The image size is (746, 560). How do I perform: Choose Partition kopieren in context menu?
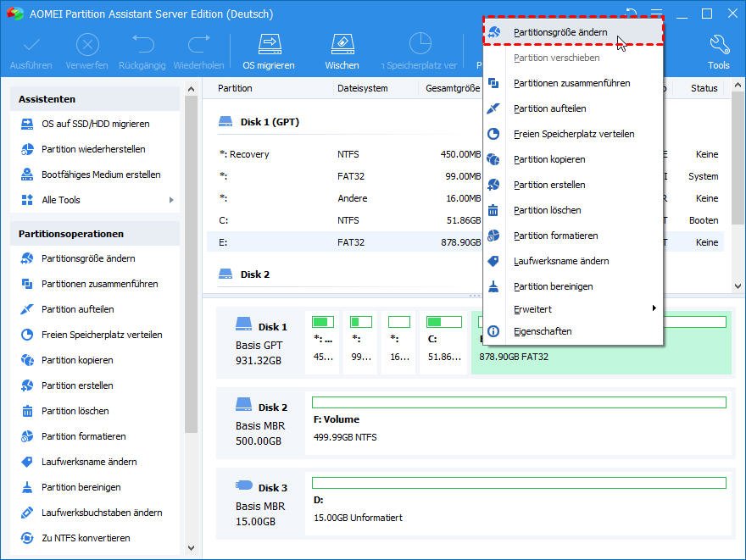(573, 160)
